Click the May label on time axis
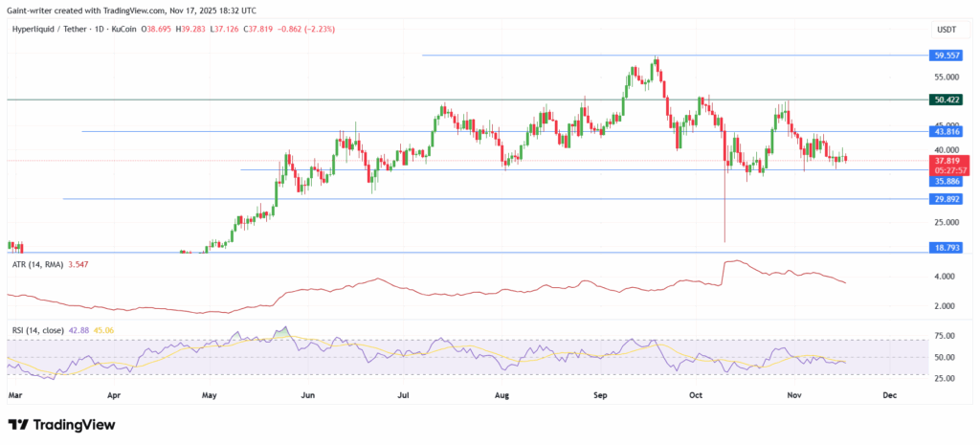This screenshot has height=445, width=980. point(210,395)
